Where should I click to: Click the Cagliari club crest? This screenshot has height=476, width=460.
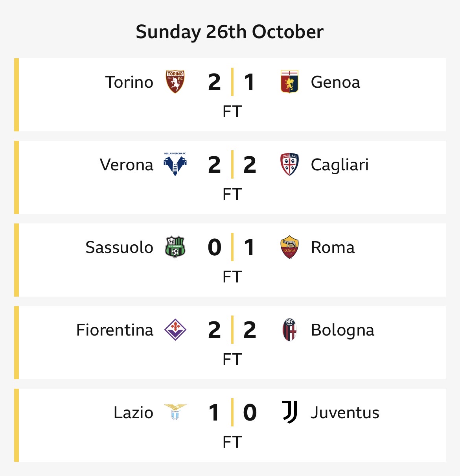(x=289, y=164)
